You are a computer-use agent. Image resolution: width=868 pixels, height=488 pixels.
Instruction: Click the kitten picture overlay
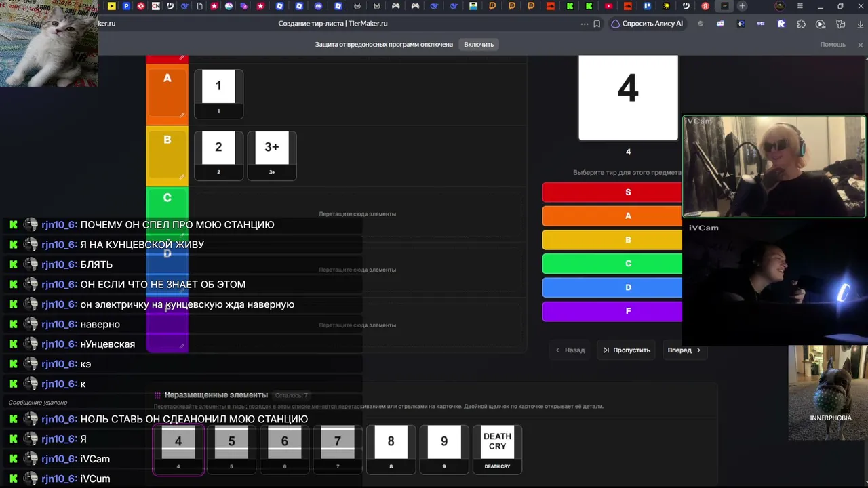click(49, 43)
